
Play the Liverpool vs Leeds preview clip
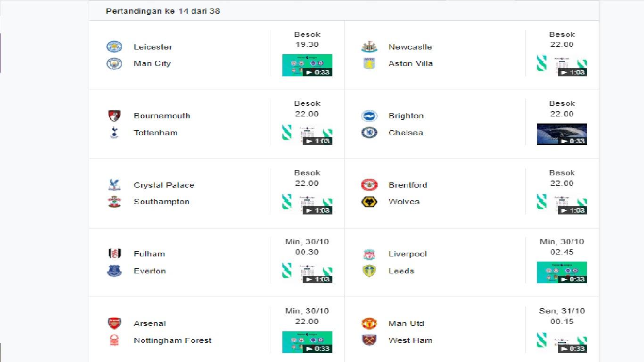pyautogui.click(x=562, y=272)
